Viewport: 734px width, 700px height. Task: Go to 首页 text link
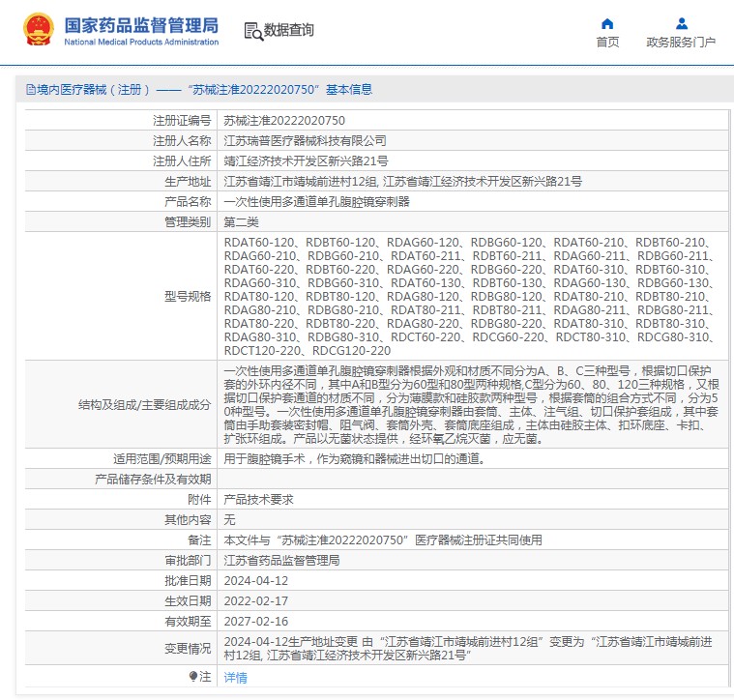click(x=607, y=43)
